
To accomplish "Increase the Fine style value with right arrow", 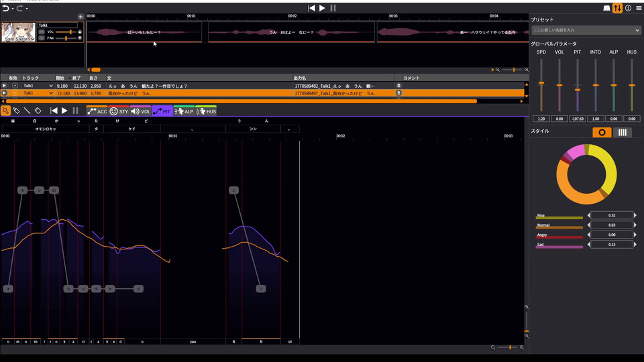I will click(x=635, y=215).
